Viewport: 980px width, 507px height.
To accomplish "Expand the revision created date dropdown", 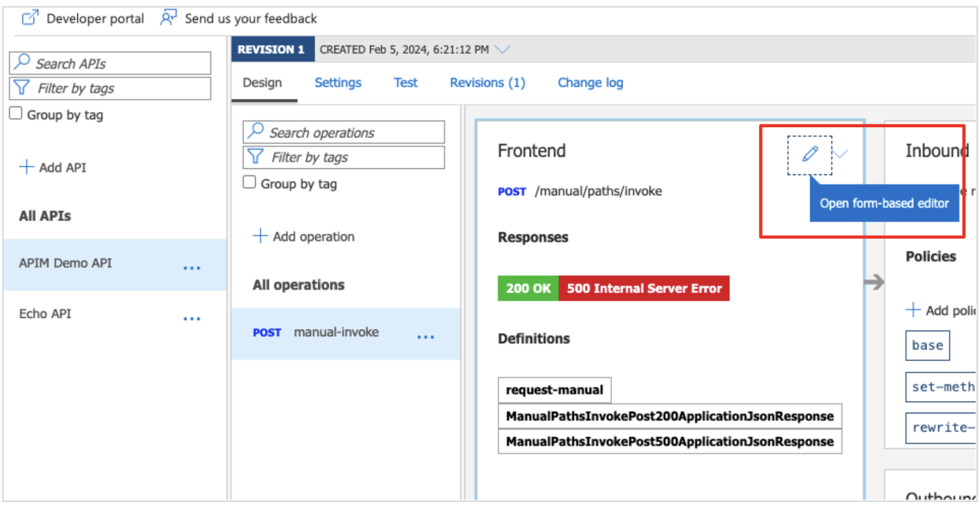I will pyautogui.click(x=502, y=50).
